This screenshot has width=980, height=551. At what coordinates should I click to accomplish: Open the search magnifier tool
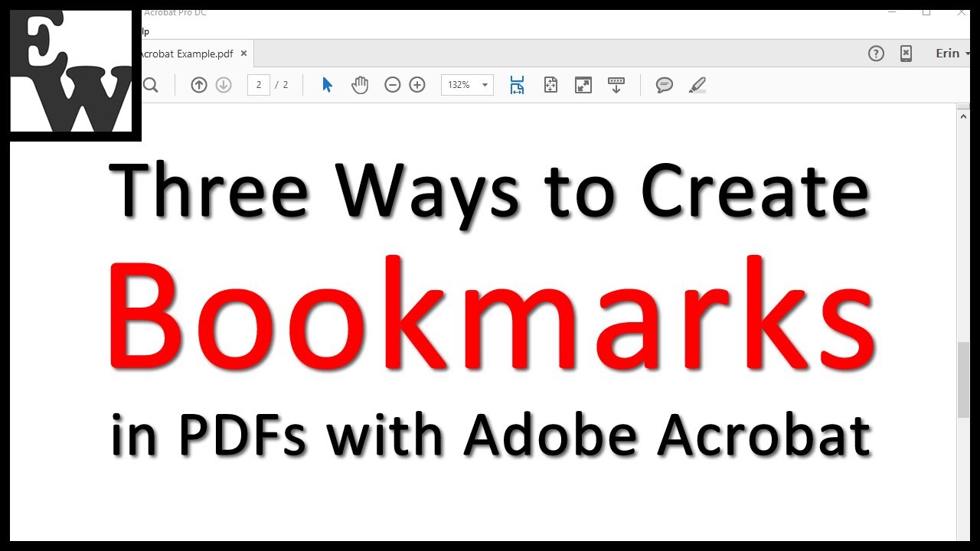[x=151, y=85]
